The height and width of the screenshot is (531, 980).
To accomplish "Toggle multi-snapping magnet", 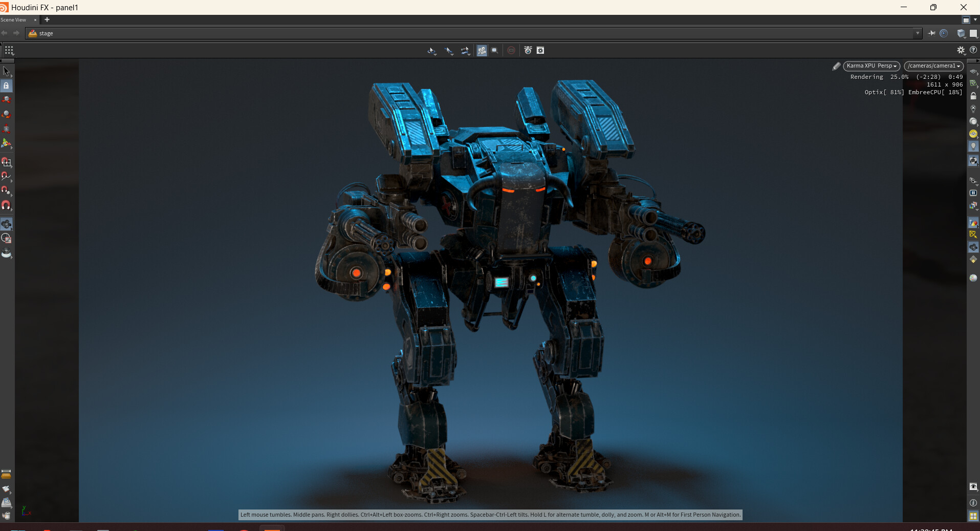I will [6, 205].
